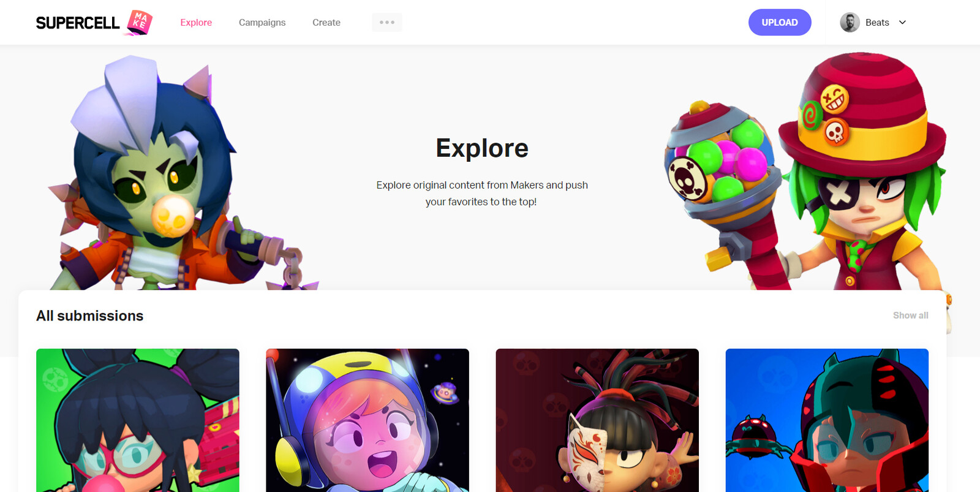
Task: Click the Beats profile avatar
Action: pyautogui.click(x=850, y=22)
